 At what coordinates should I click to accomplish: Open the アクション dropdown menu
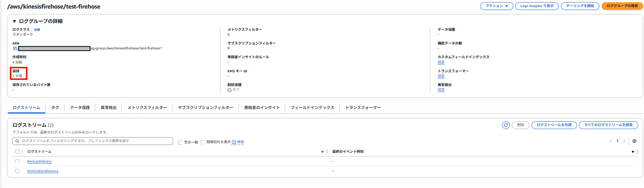click(497, 6)
